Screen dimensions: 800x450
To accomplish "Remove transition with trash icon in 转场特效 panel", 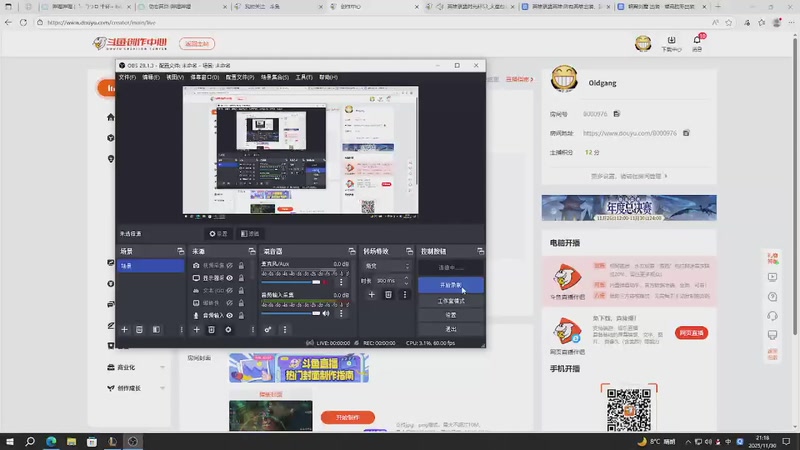I will [388, 294].
